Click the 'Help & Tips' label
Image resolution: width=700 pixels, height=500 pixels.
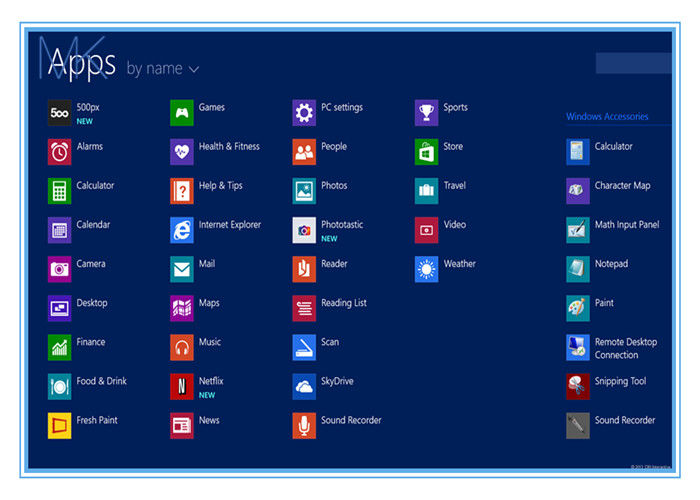(221, 186)
